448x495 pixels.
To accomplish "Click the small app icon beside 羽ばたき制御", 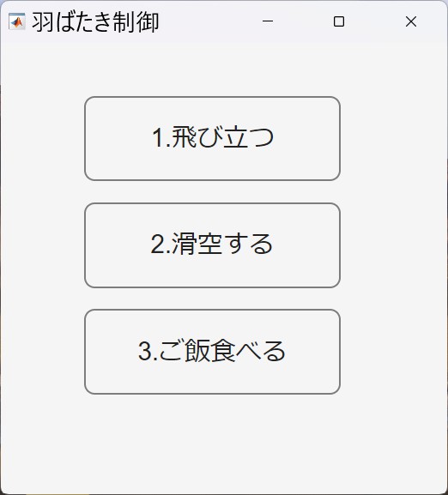I will [16, 21].
